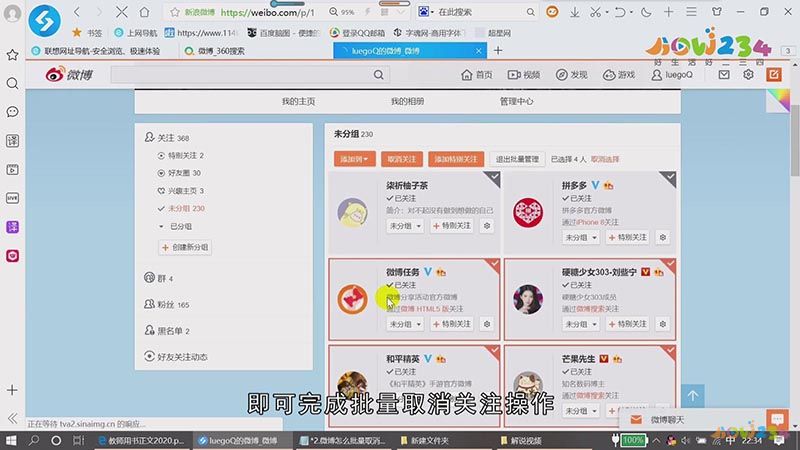Viewport: 800px width, 450px height.
Task: Open browser downloads arrow icon
Action: 574,12
